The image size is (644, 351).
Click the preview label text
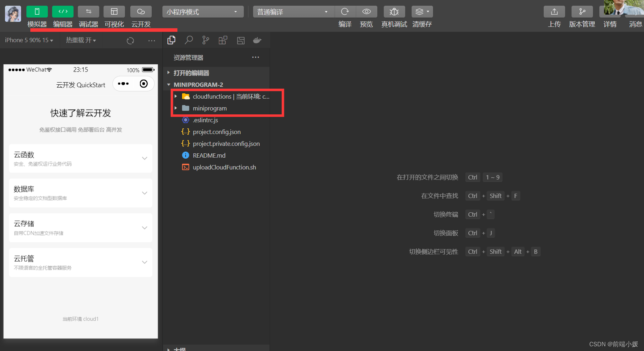366,24
